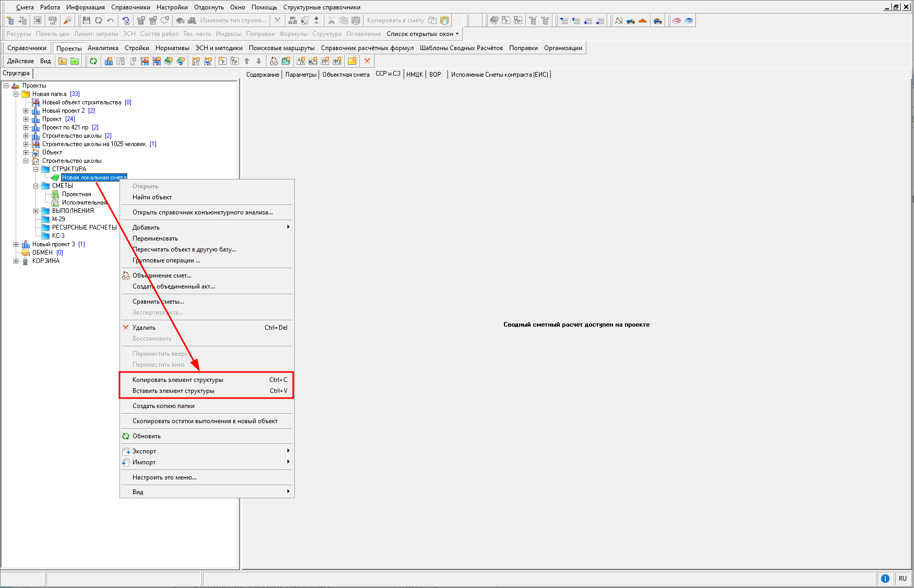The height and width of the screenshot is (588, 914).
Task: Click the Excel sheet icon in top toolbar
Action: pos(38,20)
